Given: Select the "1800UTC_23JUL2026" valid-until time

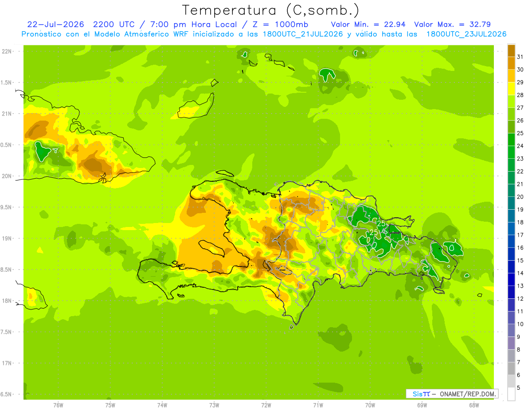Looking at the screenshot, I should click(466, 34).
